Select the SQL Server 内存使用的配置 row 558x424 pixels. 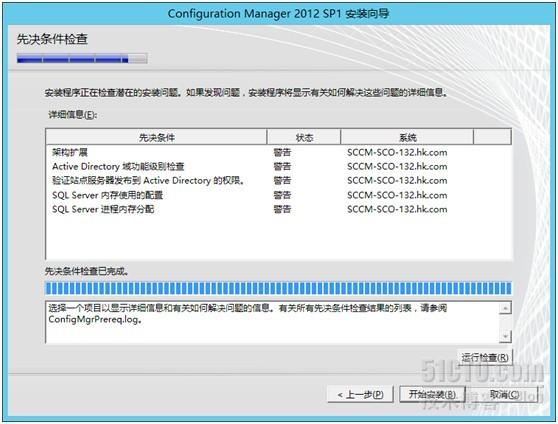(279, 195)
